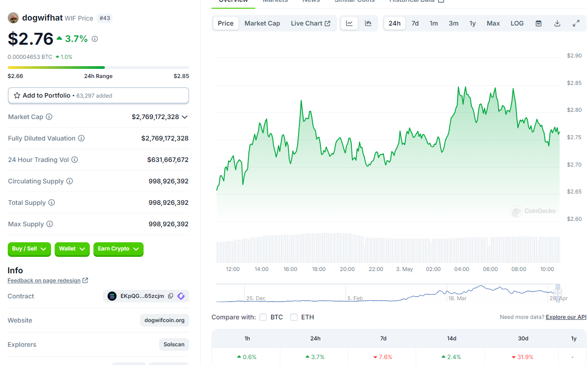Select the Market Cap chart tab
Viewport: 588px width, 365px height.
coord(262,23)
